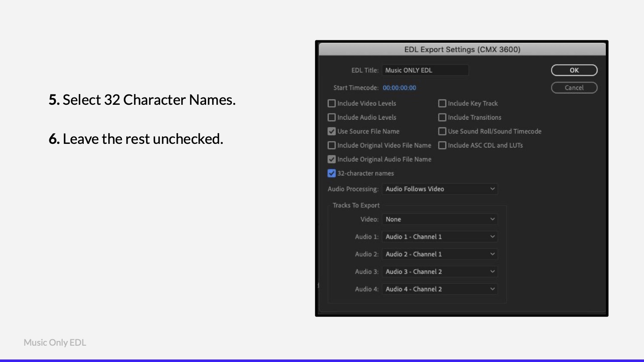Check Include ASC CDL and LUTs
Viewport: 644px width, 362px height.
point(442,145)
